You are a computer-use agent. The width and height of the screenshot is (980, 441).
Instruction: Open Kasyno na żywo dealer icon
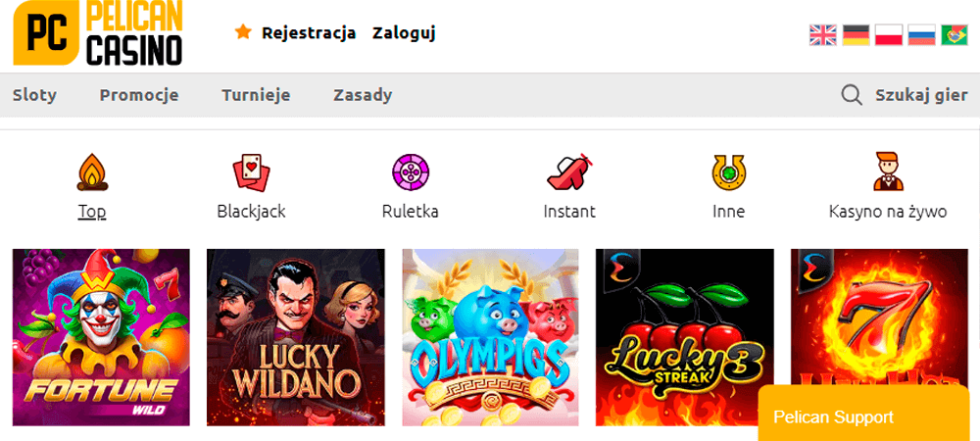pos(887,171)
